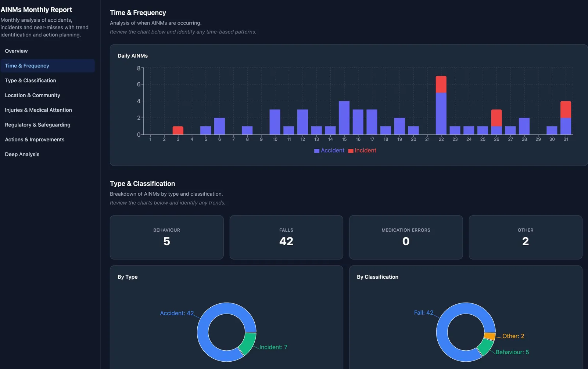The height and width of the screenshot is (369, 588).
Task: Click the x-axis day label 29
Action: [538, 139]
